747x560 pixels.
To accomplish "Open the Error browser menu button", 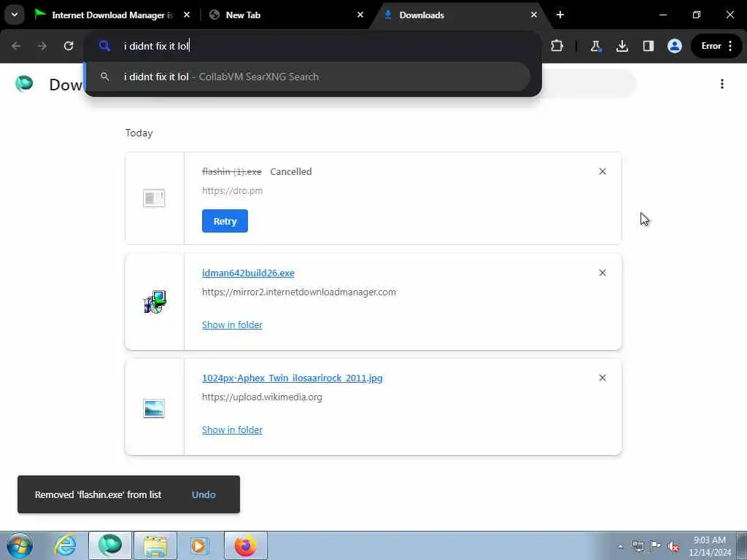I will 716,46.
